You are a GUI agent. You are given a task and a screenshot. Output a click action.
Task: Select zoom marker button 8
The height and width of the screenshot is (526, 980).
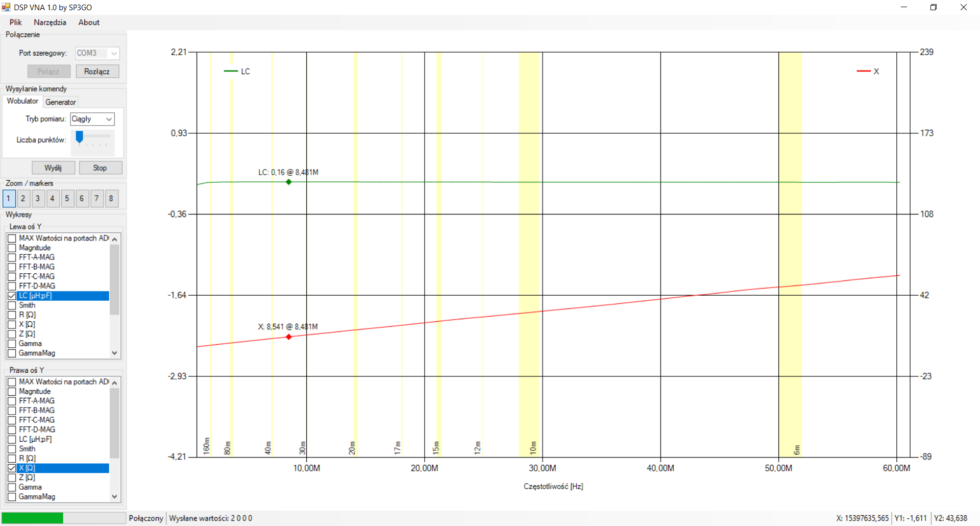111,199
